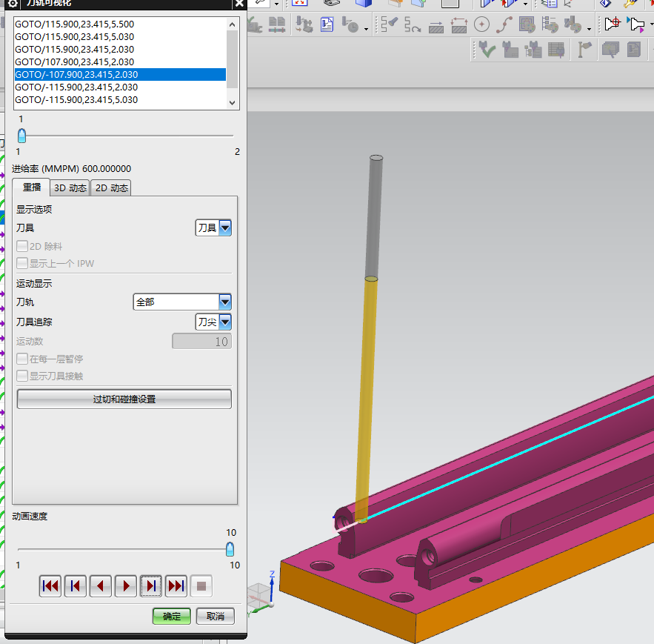Viewport: 654px width, 644px height.
Task: Click the circle with center point icon
Action: tap(481, 24)
